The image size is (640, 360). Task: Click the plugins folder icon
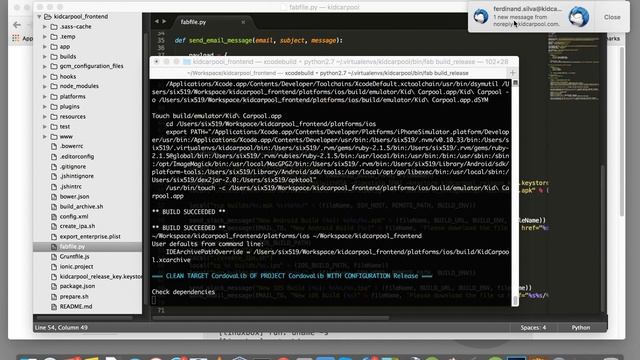[x=54, y=107]
